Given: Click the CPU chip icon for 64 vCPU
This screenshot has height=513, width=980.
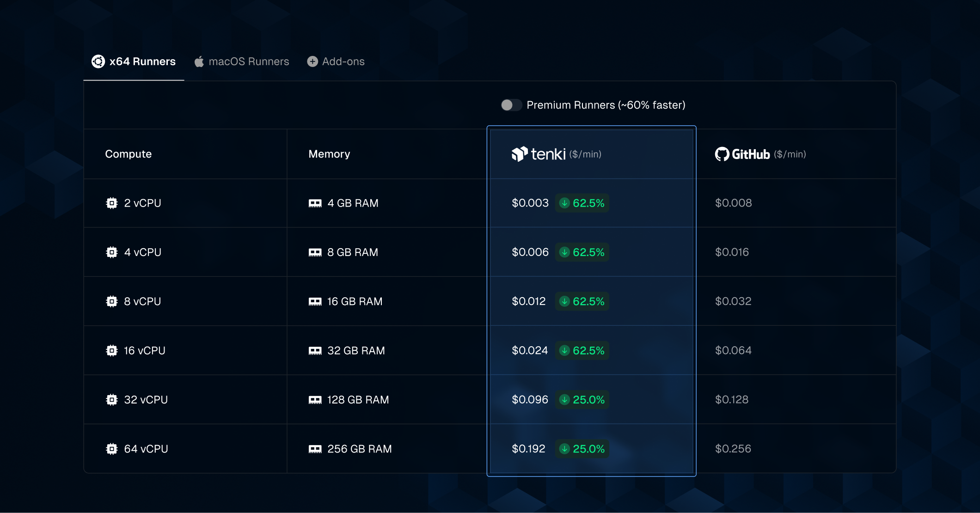Looking at the screenshot, I should (x=111, y=449).
